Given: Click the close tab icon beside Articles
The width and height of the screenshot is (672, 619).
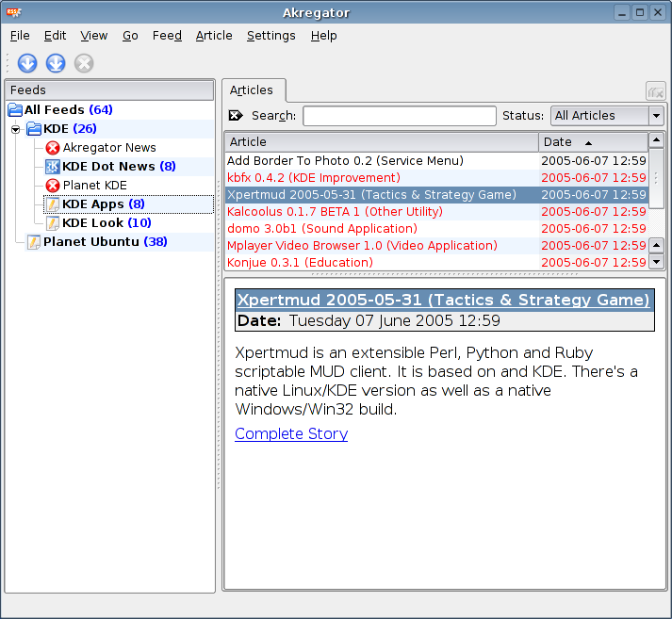Looking at the screenshot, I should [x=656, y=90].
